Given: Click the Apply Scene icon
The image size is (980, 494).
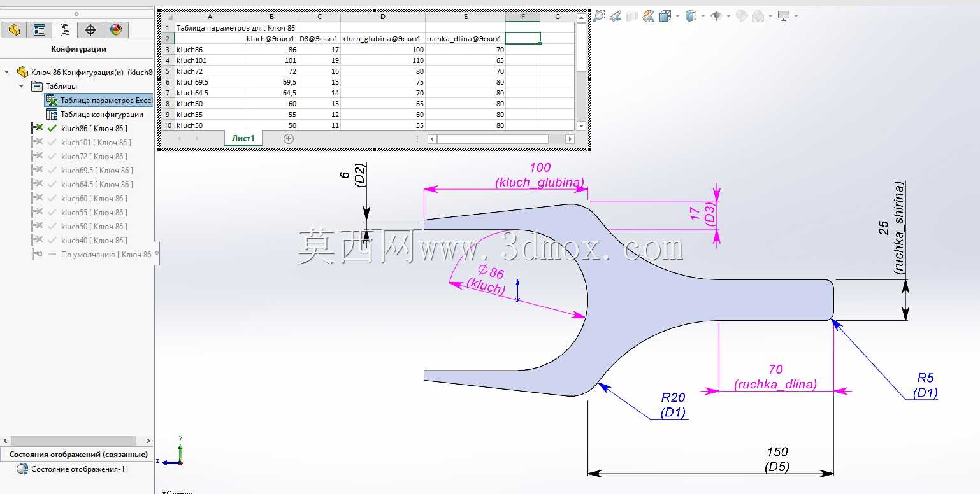Looking at the screenshot, I should (758, 17).
